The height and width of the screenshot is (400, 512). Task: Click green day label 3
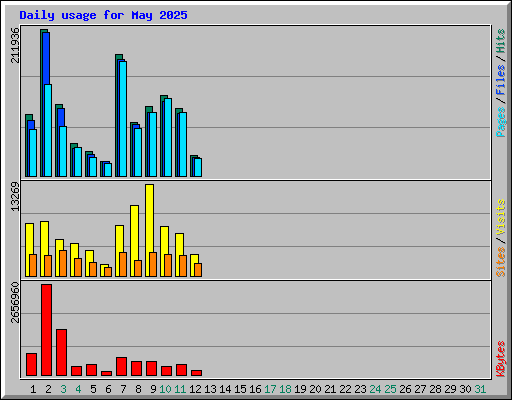63,389
